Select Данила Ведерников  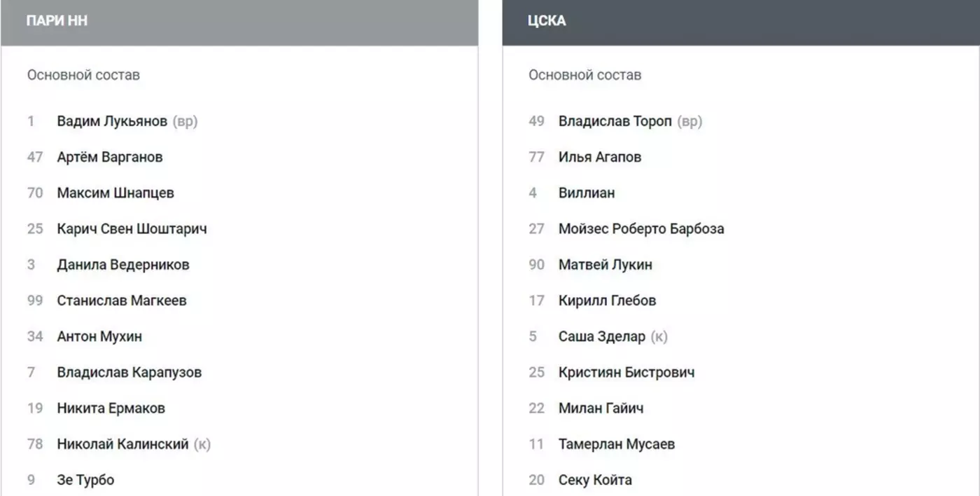123,265
